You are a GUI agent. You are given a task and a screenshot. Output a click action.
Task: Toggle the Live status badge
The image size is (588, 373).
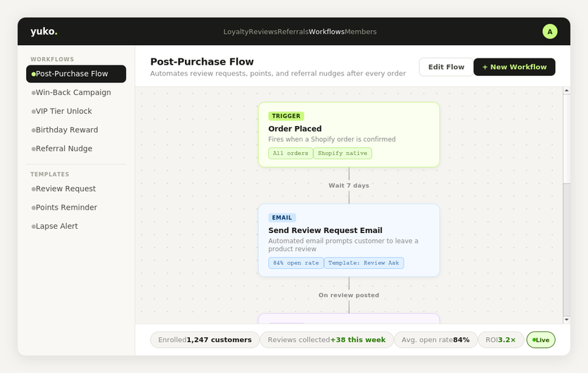click(541, 340)
